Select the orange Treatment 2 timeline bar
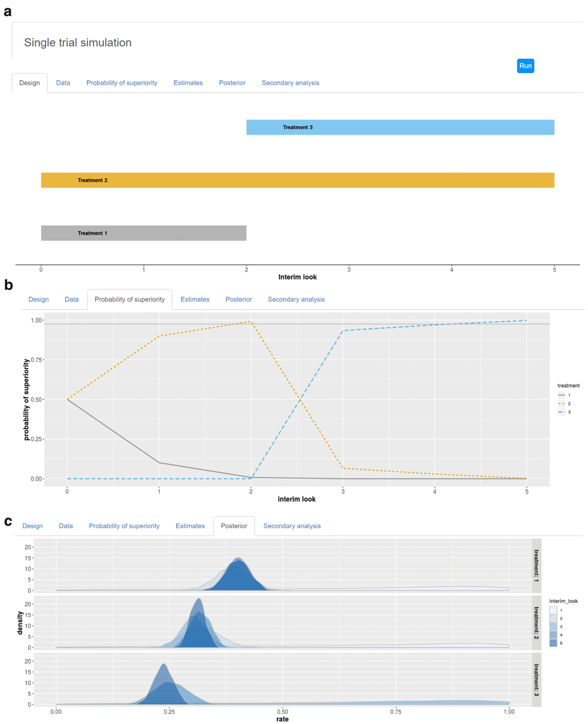 point(297,180)
